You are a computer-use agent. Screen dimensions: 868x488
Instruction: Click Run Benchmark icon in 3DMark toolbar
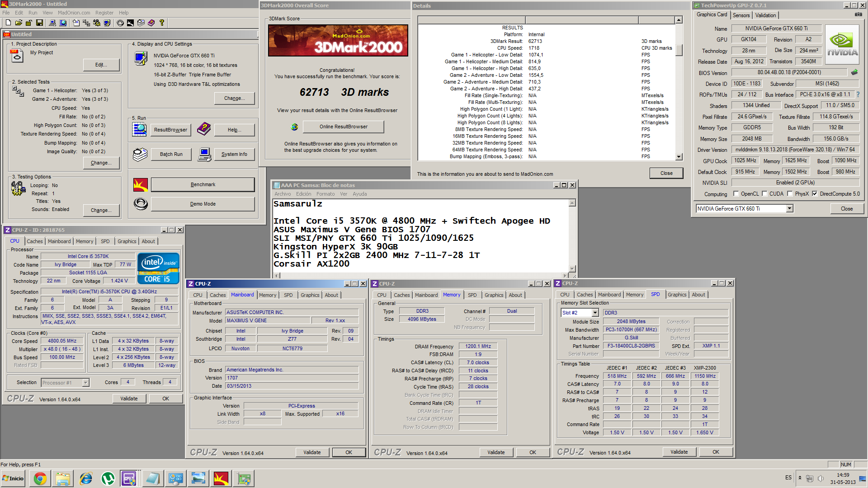click(x=130, y=23)
